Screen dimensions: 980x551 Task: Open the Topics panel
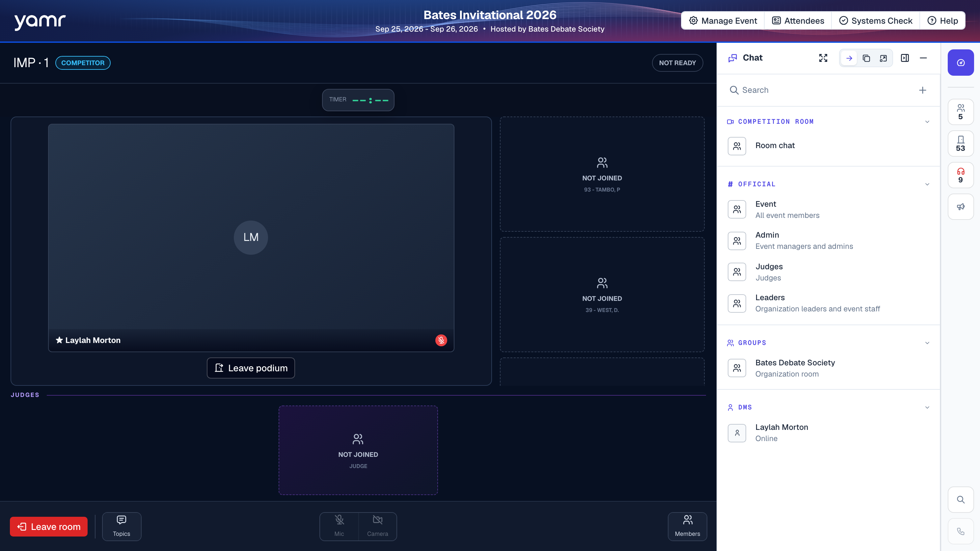(122, 526)
